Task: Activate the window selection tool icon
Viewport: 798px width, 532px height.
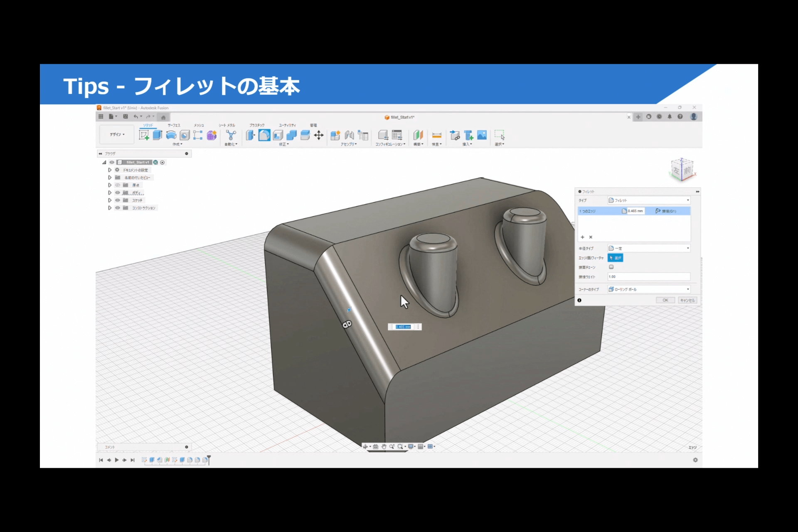Action: point(500,135)
